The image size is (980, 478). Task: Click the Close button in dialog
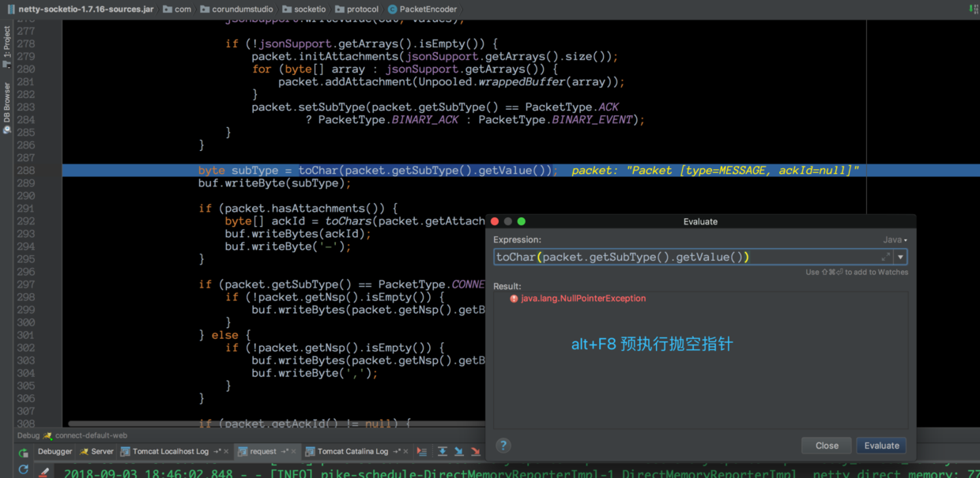827,446
